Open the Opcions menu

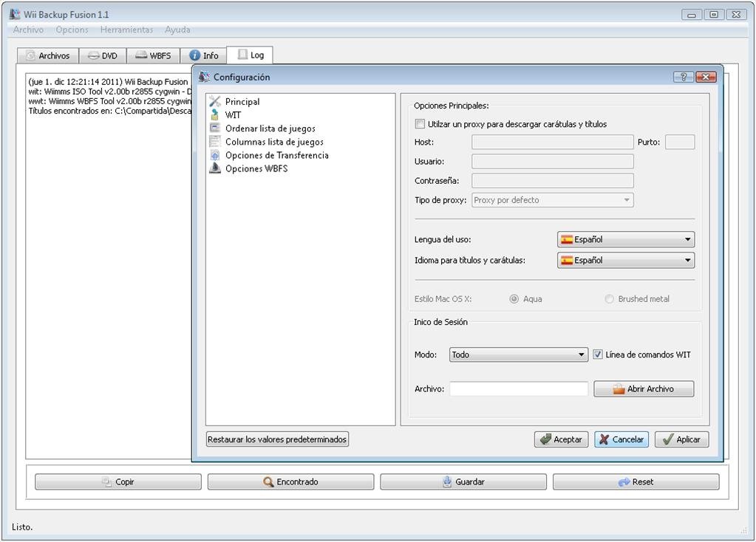(x=72, y=30)
